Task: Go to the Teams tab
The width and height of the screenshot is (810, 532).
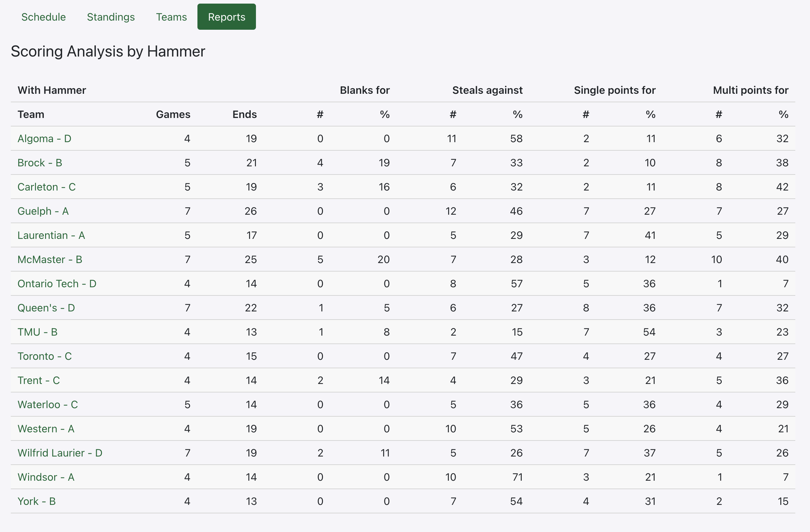Action: click(171, 17)
